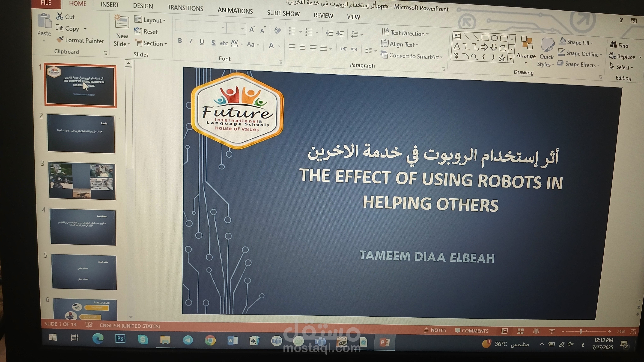Screen dimensions: 644x362
Task: Expand Align Text options
Action: click(x=400, y=44)
